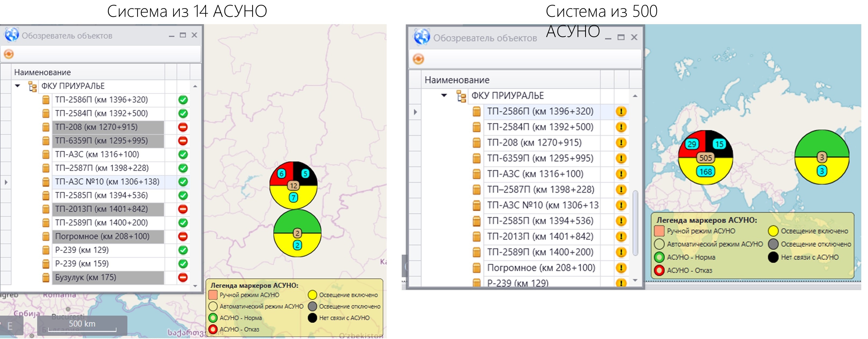Click the folder icon of ТП-2589П in 500 АСУНО window
This screenshot has width=868, height=339.
476,252
